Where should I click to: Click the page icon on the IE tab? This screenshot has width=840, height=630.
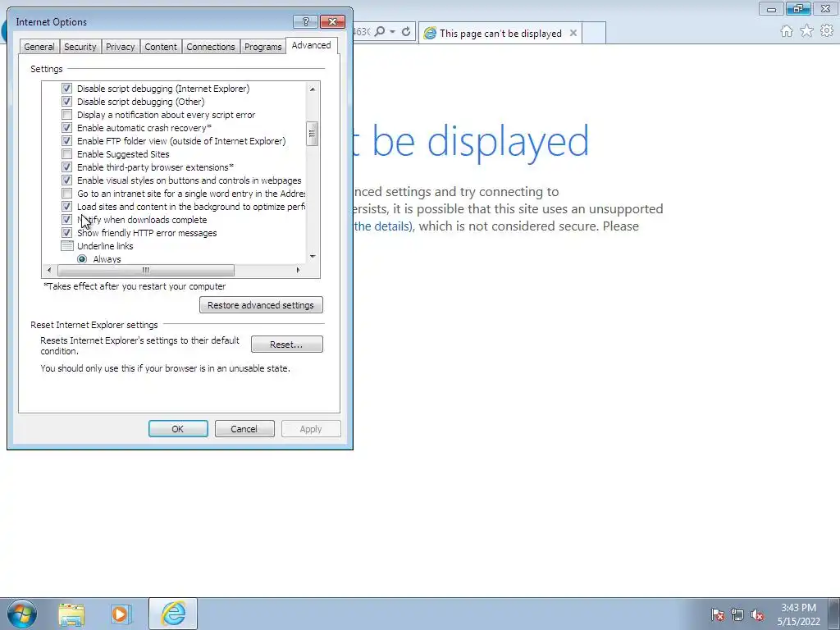pyautogui.click(x=430, y=33)
